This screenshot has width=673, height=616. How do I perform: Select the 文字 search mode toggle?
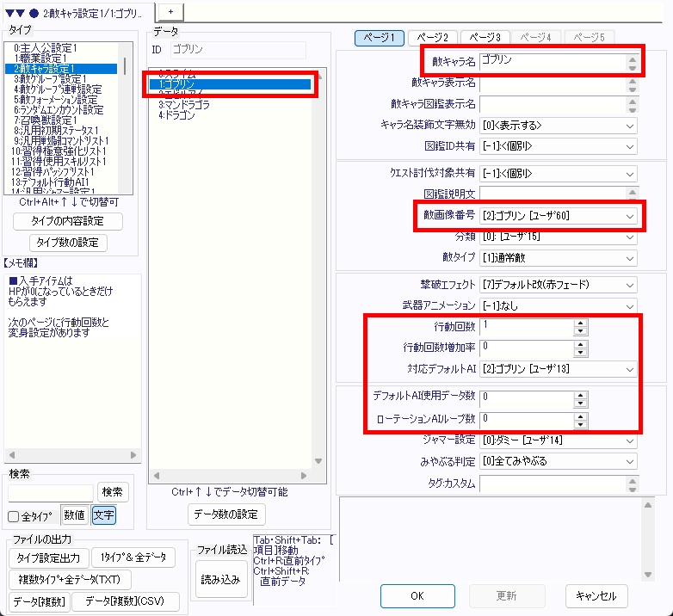click(103, 516)
